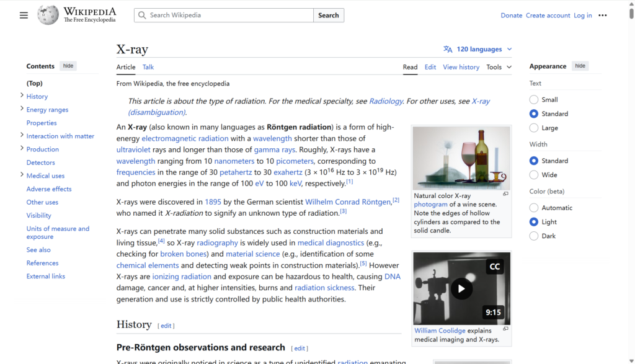Expand the History section in contents
The width and height of the screenshot is (635, 364).
[22, 95]
